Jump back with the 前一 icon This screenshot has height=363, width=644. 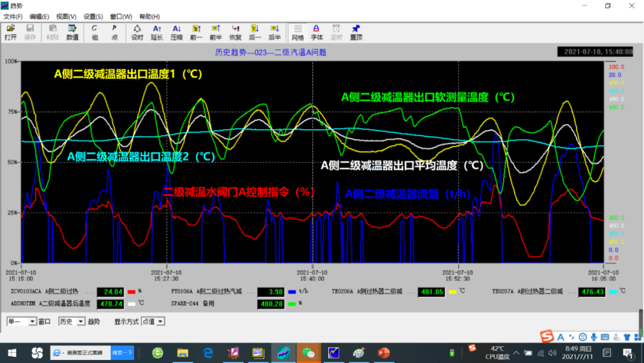(x=196, y=32)
